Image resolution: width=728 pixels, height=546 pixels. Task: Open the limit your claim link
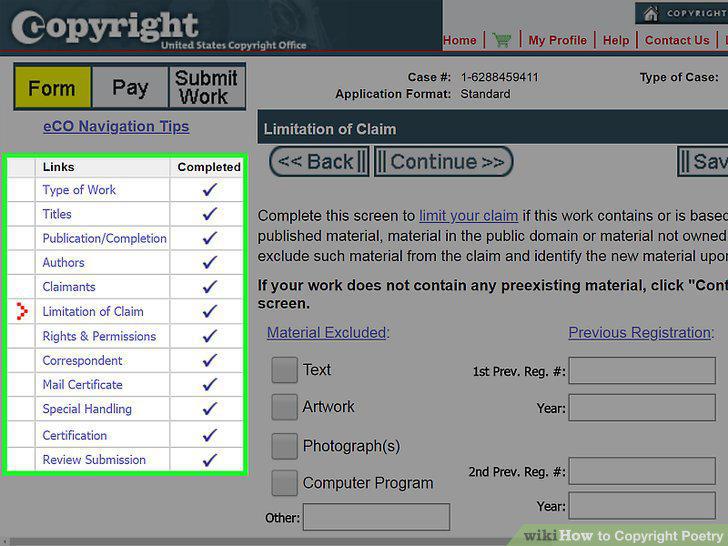click(468, 216)
